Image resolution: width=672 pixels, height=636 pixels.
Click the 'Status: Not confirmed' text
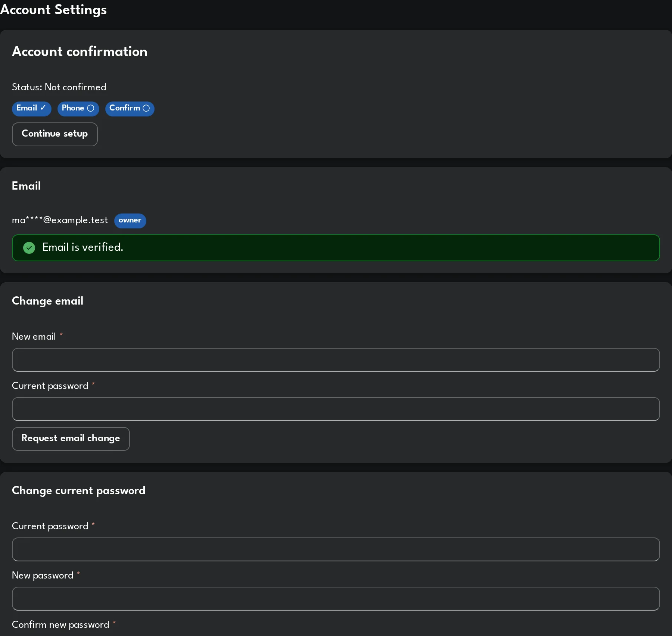coord(59,87)
